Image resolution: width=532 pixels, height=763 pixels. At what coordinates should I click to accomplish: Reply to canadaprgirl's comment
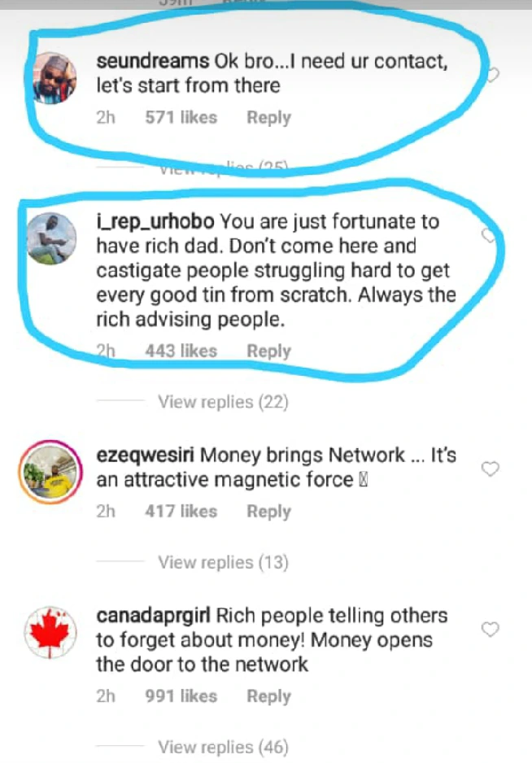point(268,696)
